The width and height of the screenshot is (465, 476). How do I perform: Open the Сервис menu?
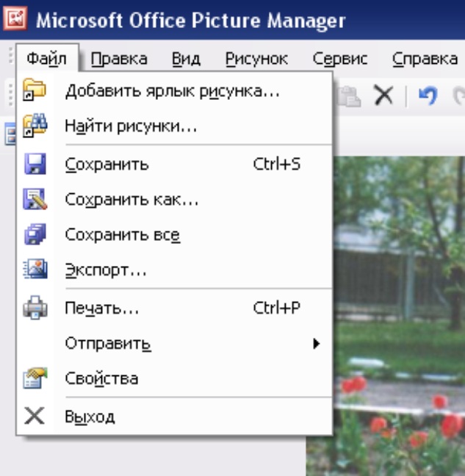pos(340,58)
